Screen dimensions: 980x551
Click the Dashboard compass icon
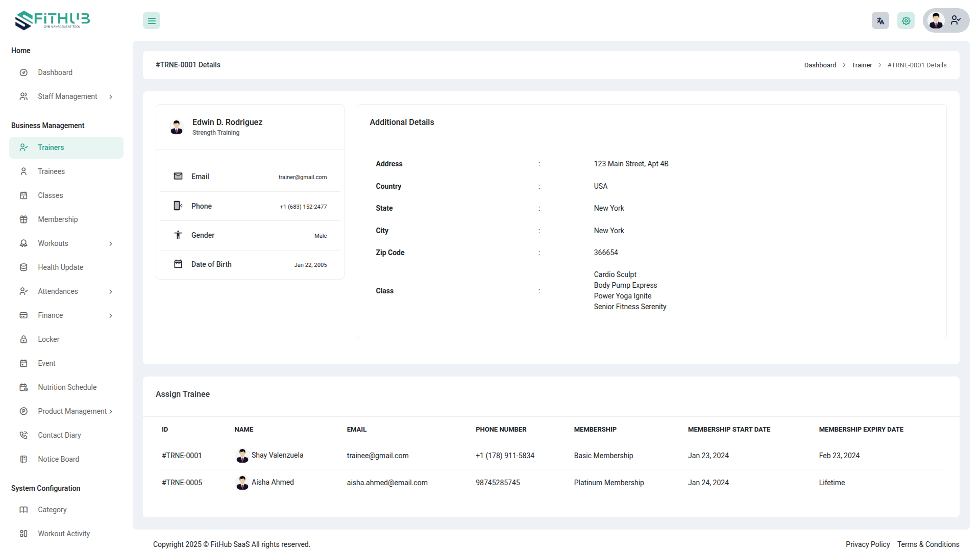point(23,72)
